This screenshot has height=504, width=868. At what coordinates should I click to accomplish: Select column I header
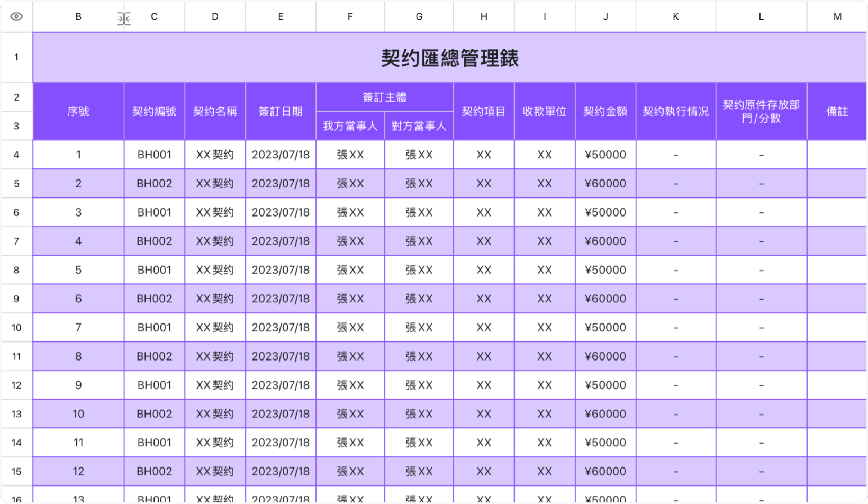[x=545, y=16]
